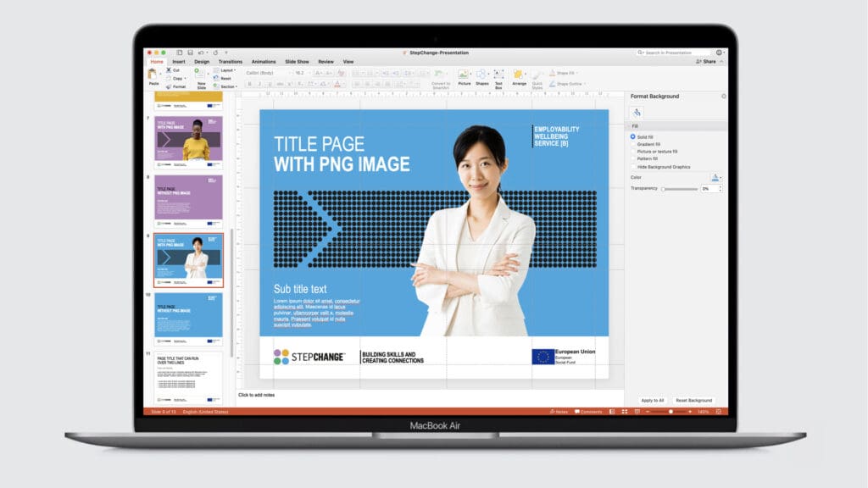Enable Hide Background Graphics checkbox
Viewport: 868px width, 488px height.
(x=632, y=167)
